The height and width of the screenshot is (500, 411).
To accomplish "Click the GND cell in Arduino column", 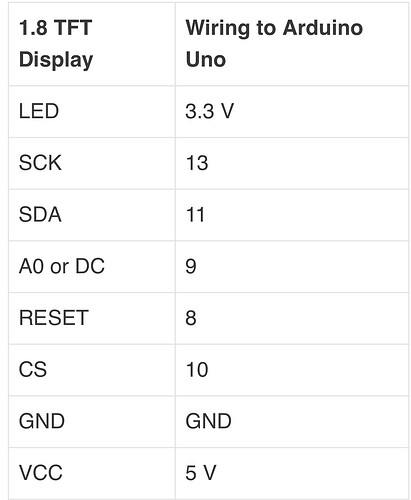I will click(292, 422).
